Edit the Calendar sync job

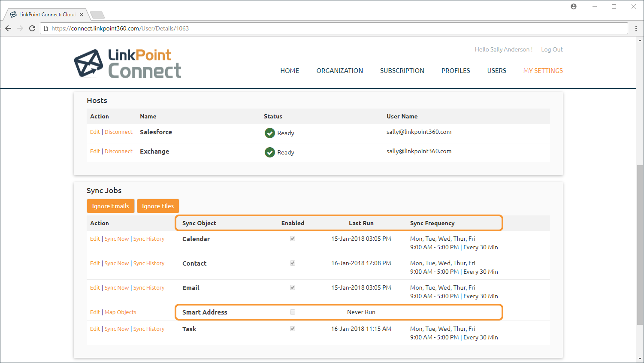[95, 239]
